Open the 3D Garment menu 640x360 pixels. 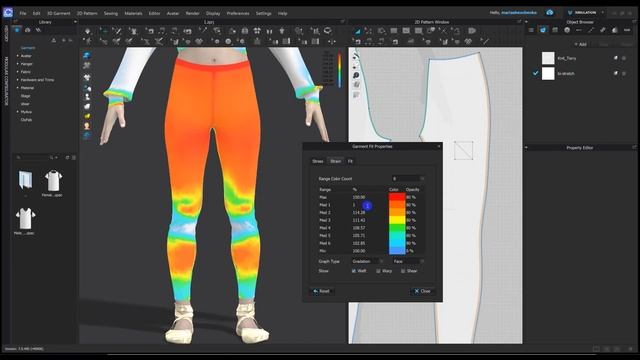pos(59,13)
